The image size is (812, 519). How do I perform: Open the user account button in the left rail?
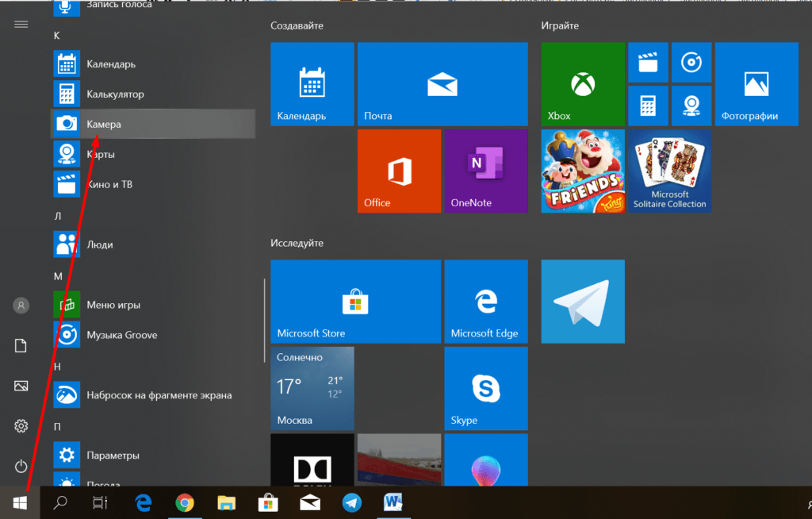click(x=21, y=305)
